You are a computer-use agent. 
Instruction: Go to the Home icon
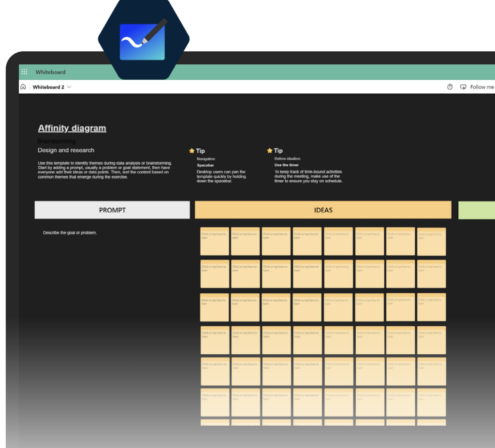click(23, 87)
